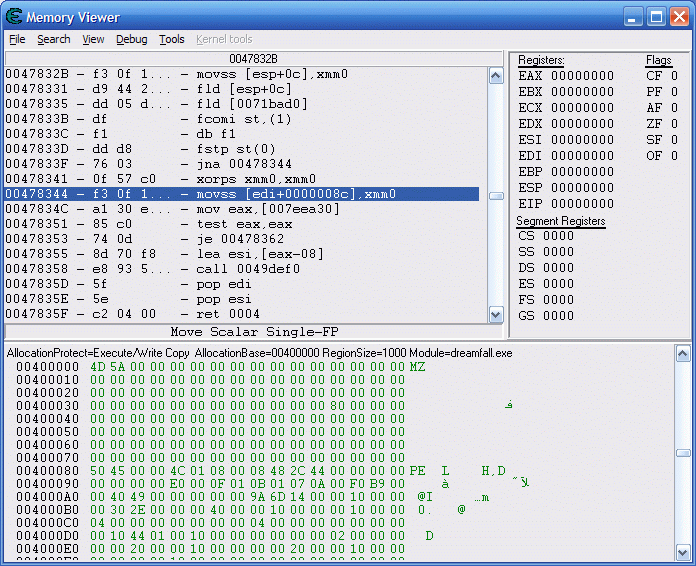The height and width of the screenshot is (566, 696).
Task: Click the disassembler scrollbar thumb
Action: click(496, 196)
